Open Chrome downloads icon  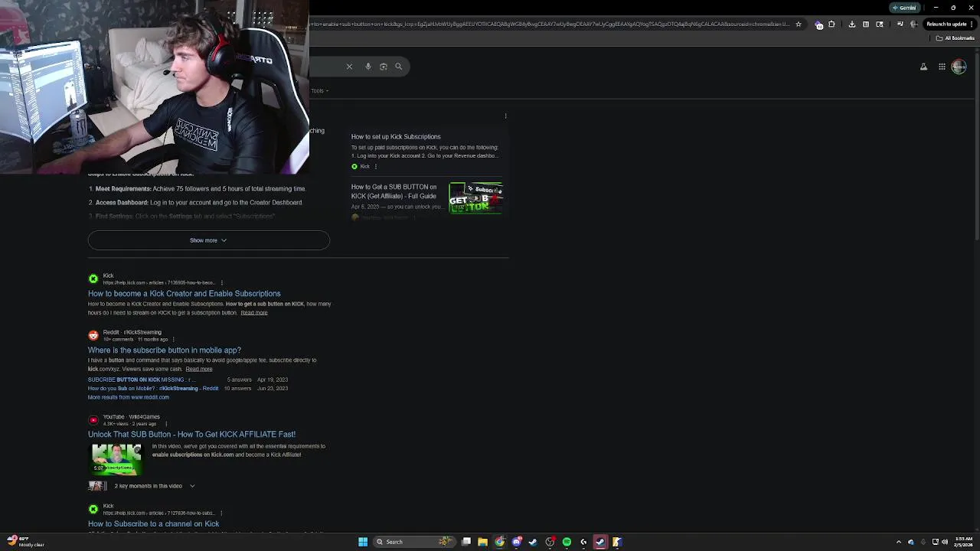point(852,24)
